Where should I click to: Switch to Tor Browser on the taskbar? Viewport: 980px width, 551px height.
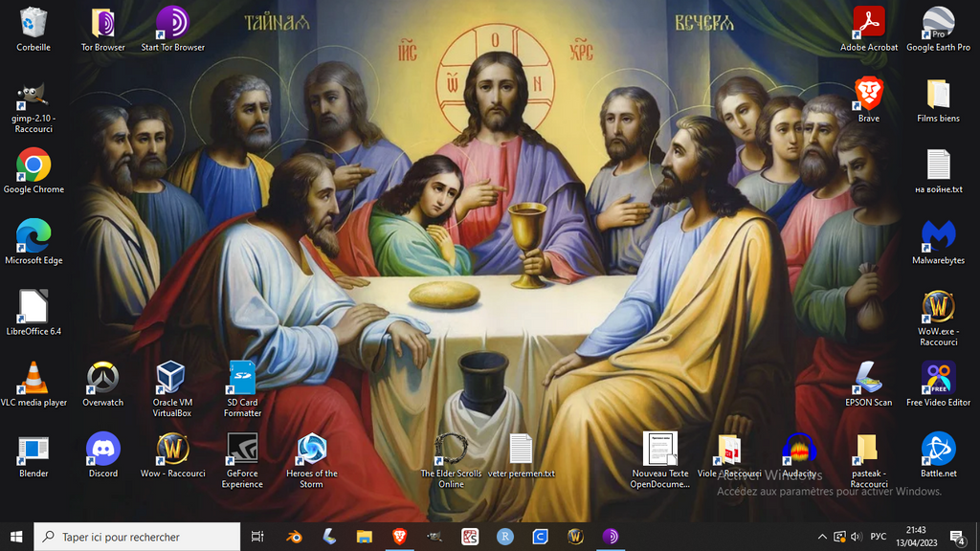click(611, 537)
